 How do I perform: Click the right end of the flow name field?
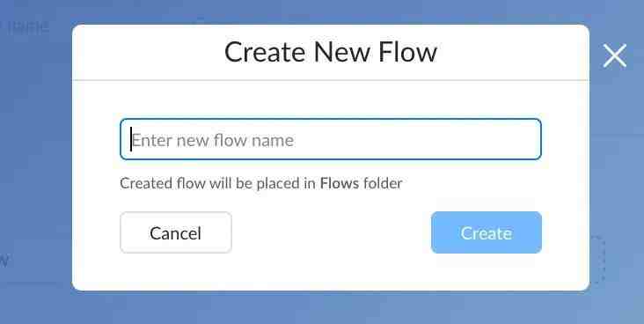530,139
